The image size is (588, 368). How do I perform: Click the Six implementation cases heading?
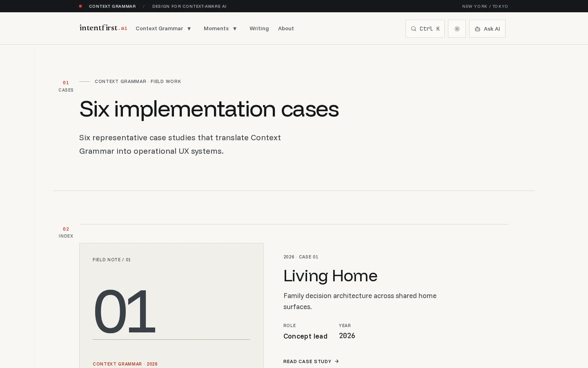[209, 109]
